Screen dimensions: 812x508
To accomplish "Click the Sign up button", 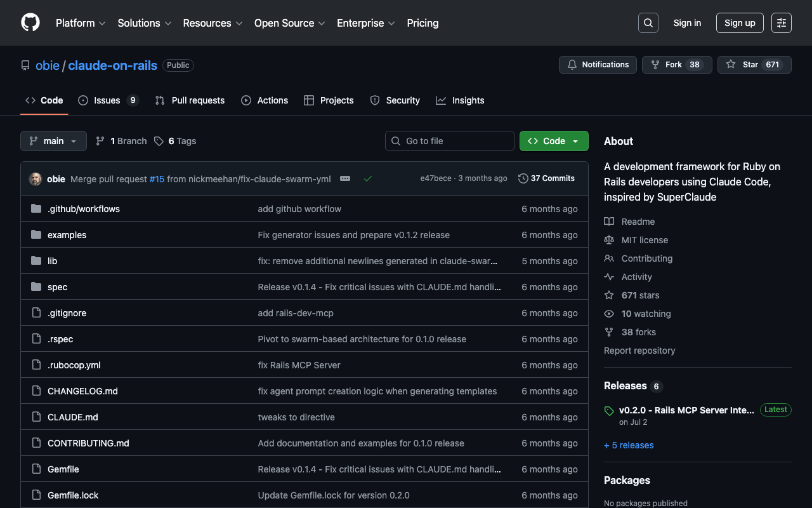I will click(x=740, y=23).
